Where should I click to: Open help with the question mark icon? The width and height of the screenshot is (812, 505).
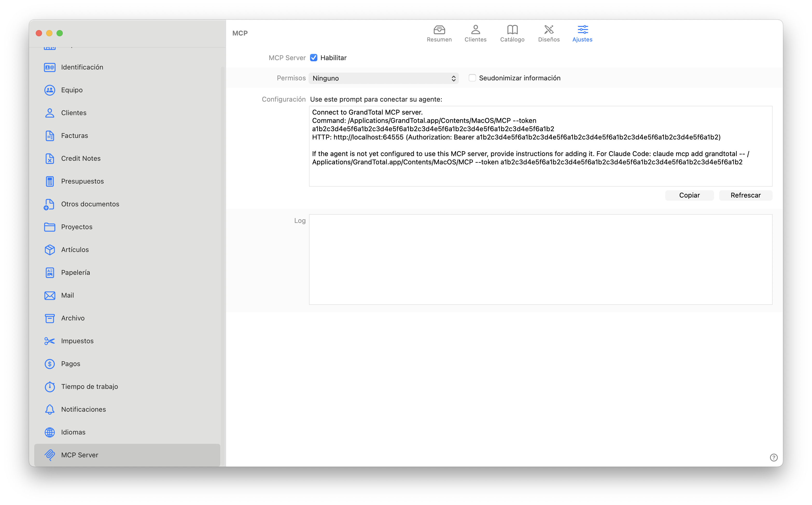[774, 458]
